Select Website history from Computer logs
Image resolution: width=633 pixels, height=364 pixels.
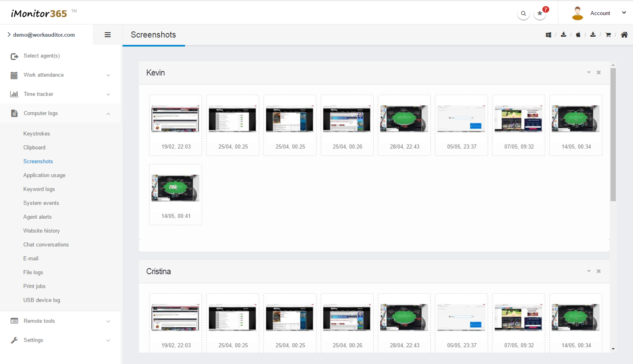click(42, 231)
